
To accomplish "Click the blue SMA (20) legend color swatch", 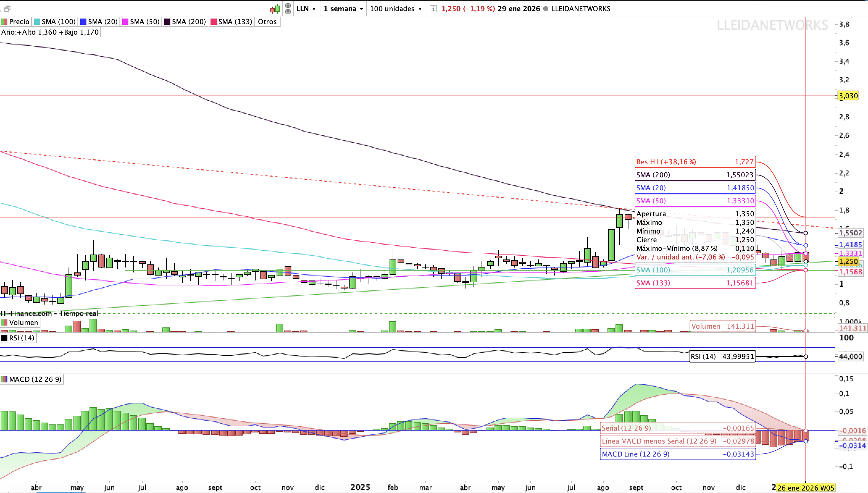I will (83, 22).
